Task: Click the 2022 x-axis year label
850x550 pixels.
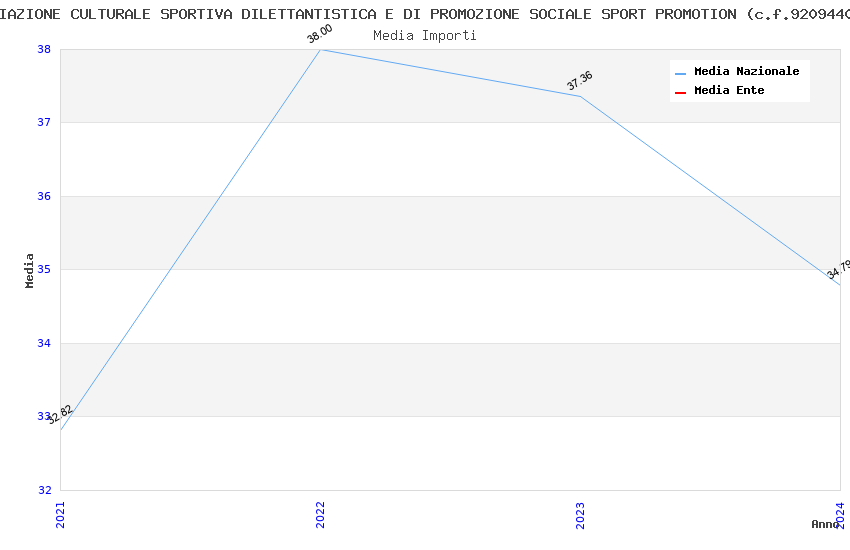Action: tap(320, 515)
